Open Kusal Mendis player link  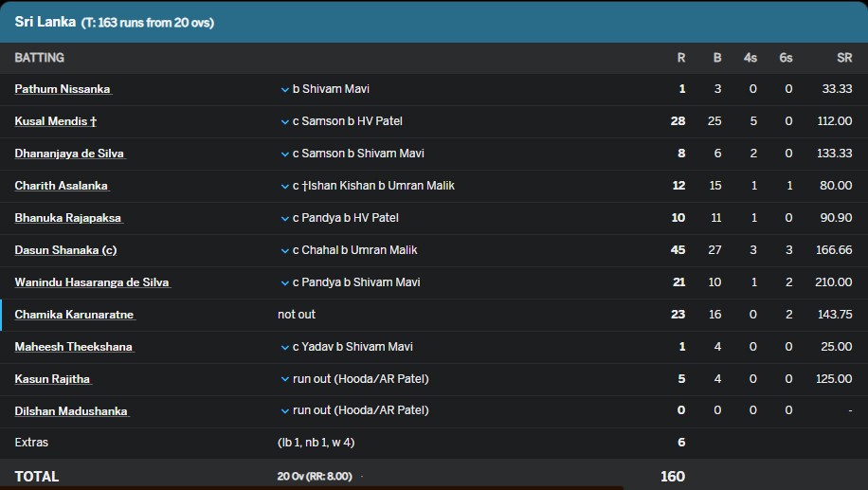pos(56,121)
